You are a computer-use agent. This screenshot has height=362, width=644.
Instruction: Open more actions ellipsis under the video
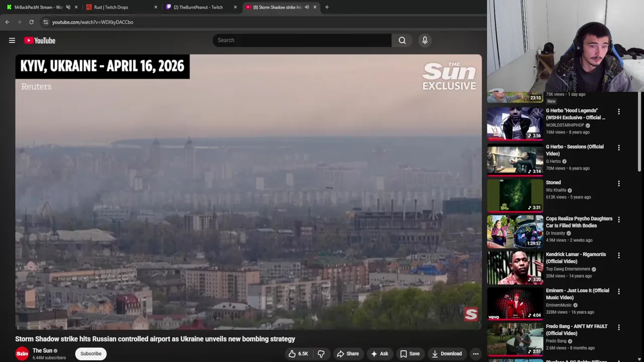(475, 353)
